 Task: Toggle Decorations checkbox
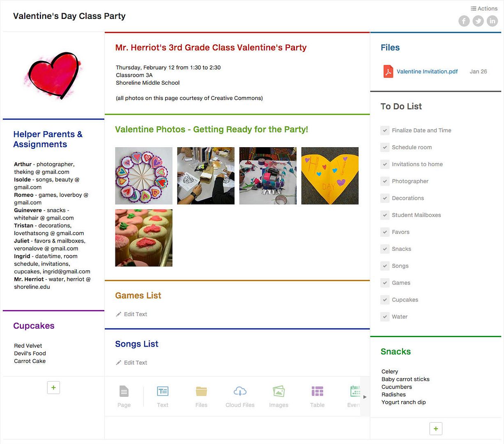pyautogui.click(x=385, y=198)
